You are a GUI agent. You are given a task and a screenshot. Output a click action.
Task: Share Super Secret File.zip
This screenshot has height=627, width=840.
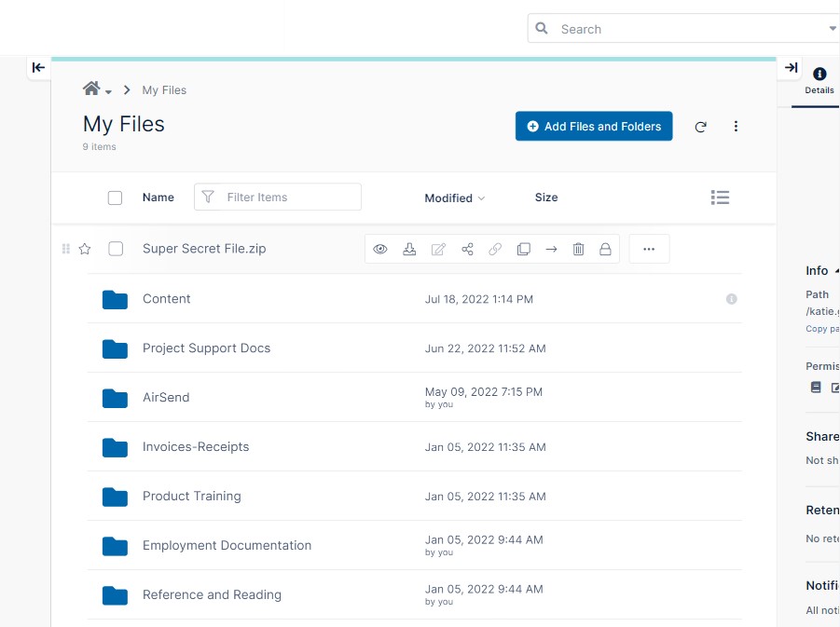tap(467, 249)
